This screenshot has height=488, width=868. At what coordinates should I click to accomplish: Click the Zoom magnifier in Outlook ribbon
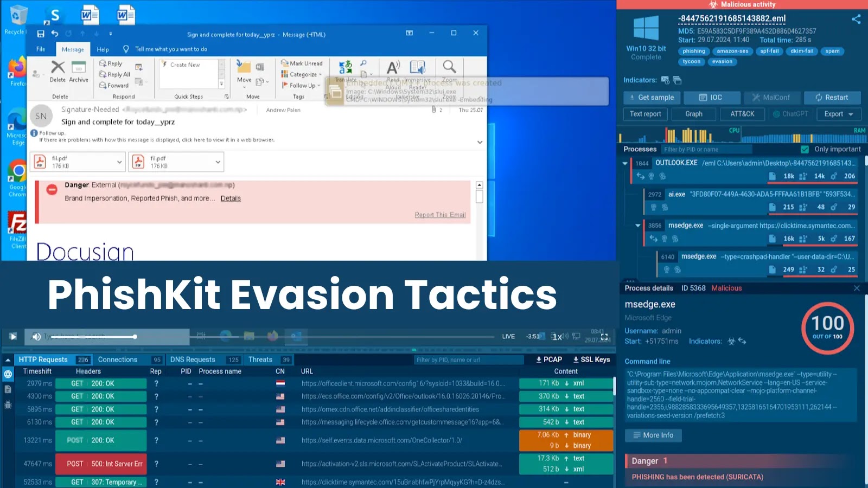pyautogui.click(x=449, y=67)
